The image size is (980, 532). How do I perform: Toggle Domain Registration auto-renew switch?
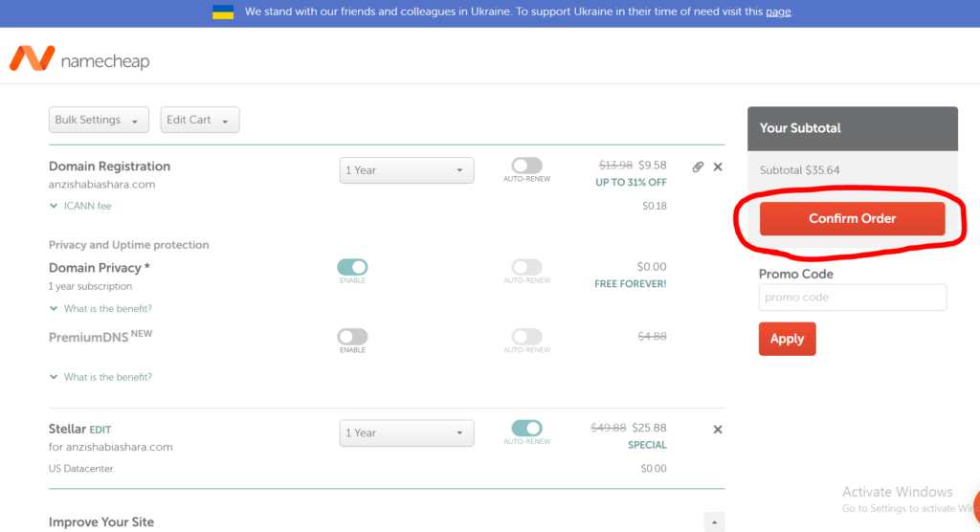[x=527, y=166]
